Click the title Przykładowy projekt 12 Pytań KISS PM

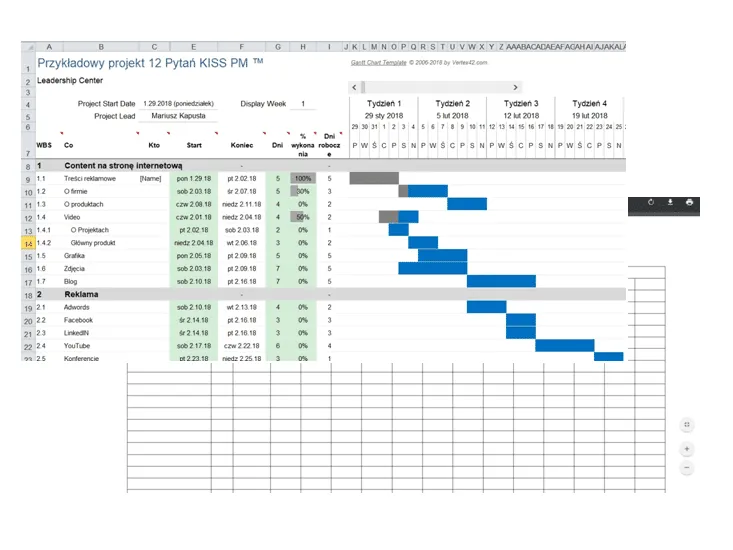[x=150, y=63]
